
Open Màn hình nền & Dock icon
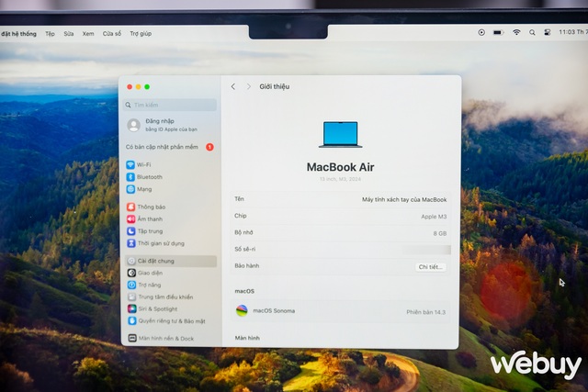point(132,338)
